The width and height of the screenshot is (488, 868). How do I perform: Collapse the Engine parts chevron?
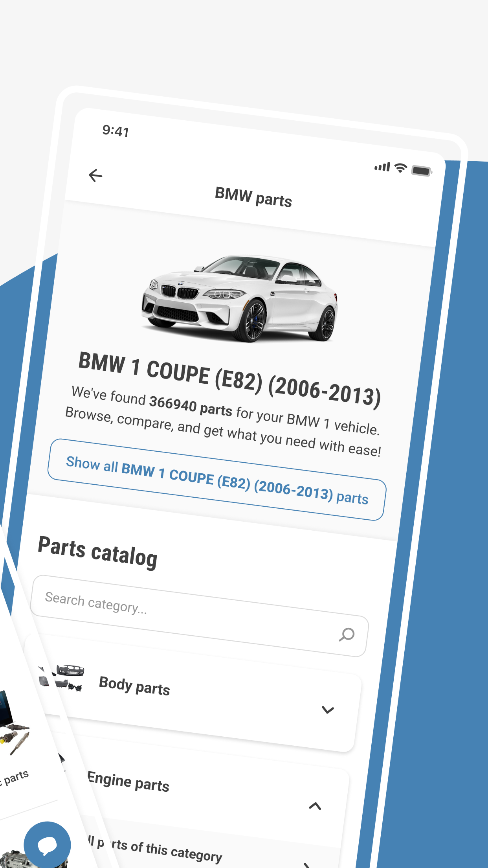(315, 806)
